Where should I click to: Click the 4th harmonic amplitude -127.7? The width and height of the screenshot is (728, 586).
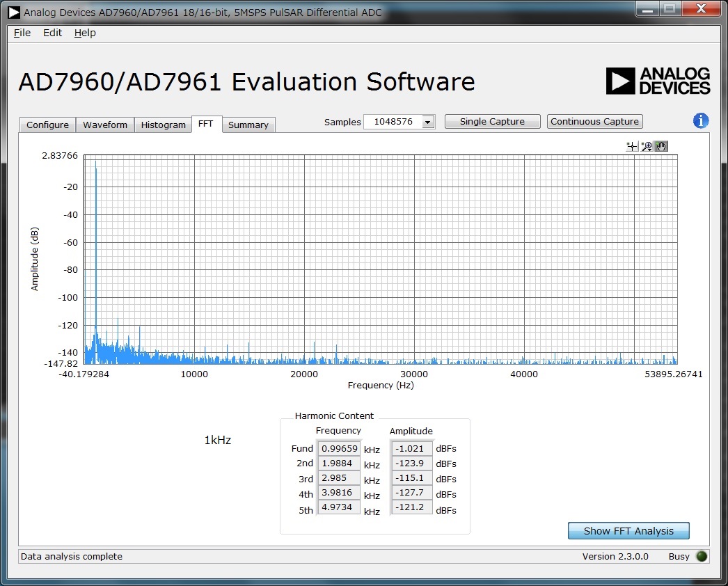coord(412,493)
